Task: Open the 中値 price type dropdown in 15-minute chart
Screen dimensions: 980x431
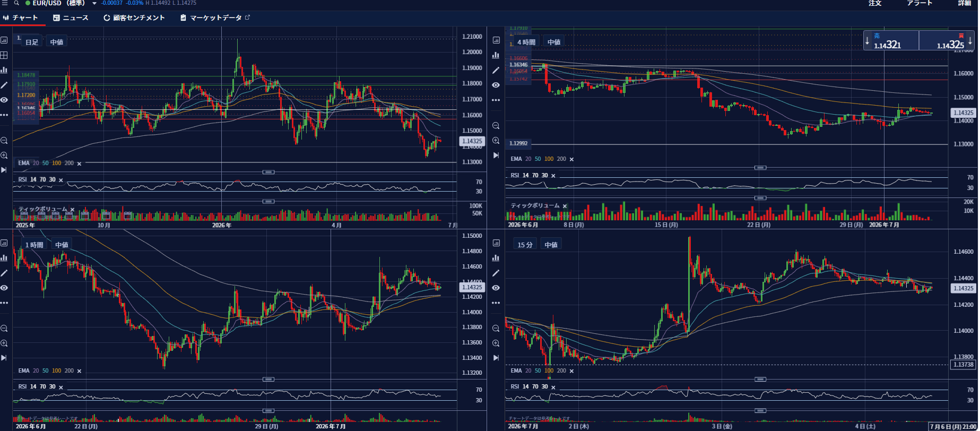Action: click(x=551, y=245)
